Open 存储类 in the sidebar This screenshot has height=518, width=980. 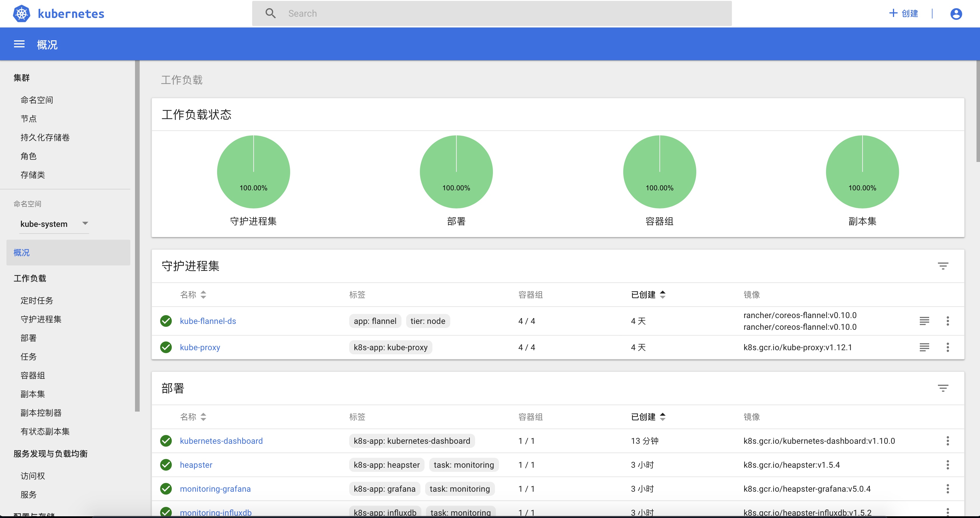pyautogui.click(x=33, y=175)
